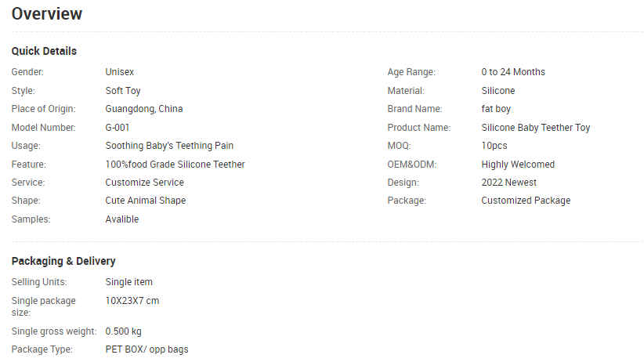The width and height of the screenshot is (644, 362).
Task: Click the Packaging & Delivery heading
Action: [63, 261]
